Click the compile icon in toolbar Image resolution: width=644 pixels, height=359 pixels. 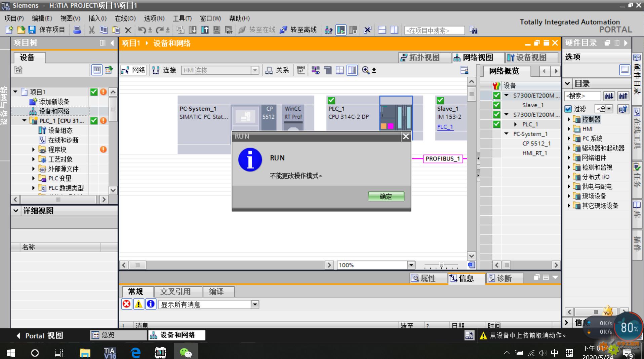(180, 30)
